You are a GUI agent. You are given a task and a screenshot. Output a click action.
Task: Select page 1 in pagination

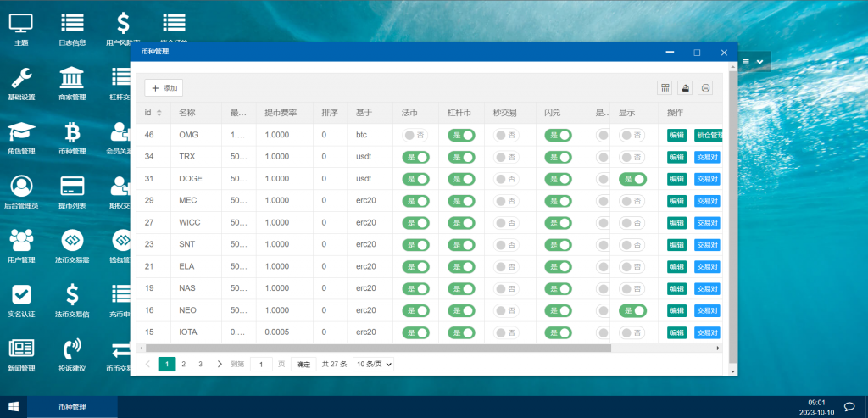167,364
